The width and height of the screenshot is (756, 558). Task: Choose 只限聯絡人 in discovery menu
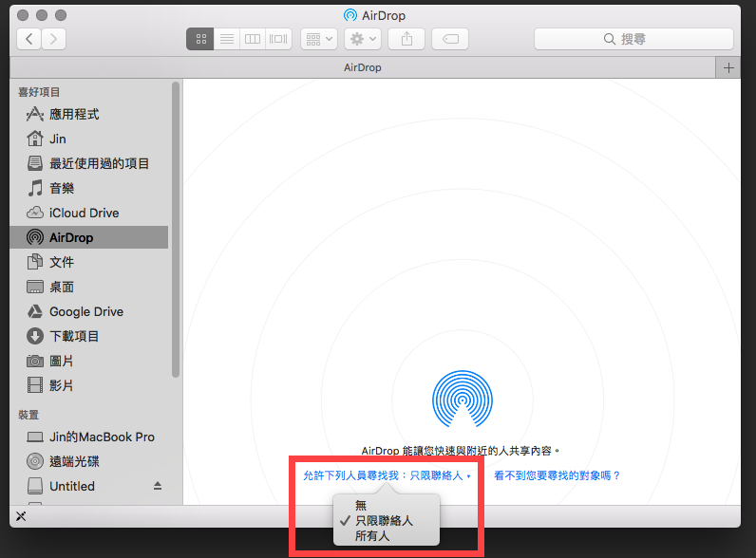(387, 521)
